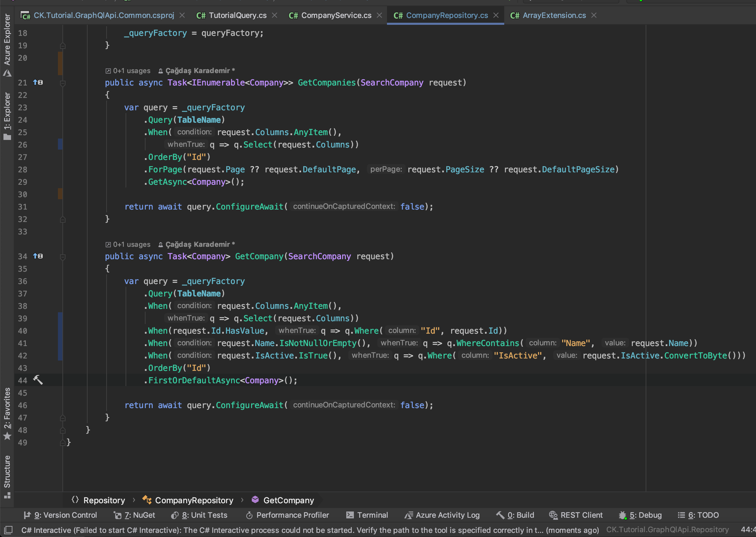Screen dimensions: 756x537
Task: Toggle the Structure side panel
Action: click(x=7, y=476)
